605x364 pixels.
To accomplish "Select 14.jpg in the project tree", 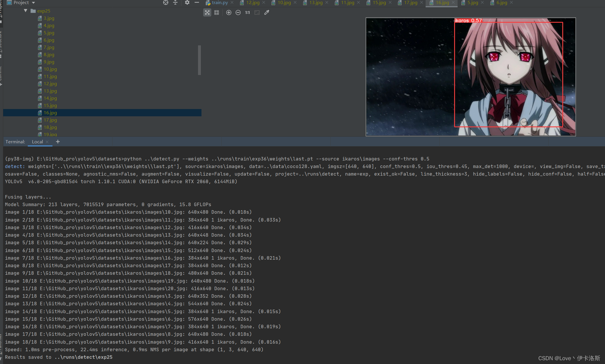I will (x=50, y=98).
